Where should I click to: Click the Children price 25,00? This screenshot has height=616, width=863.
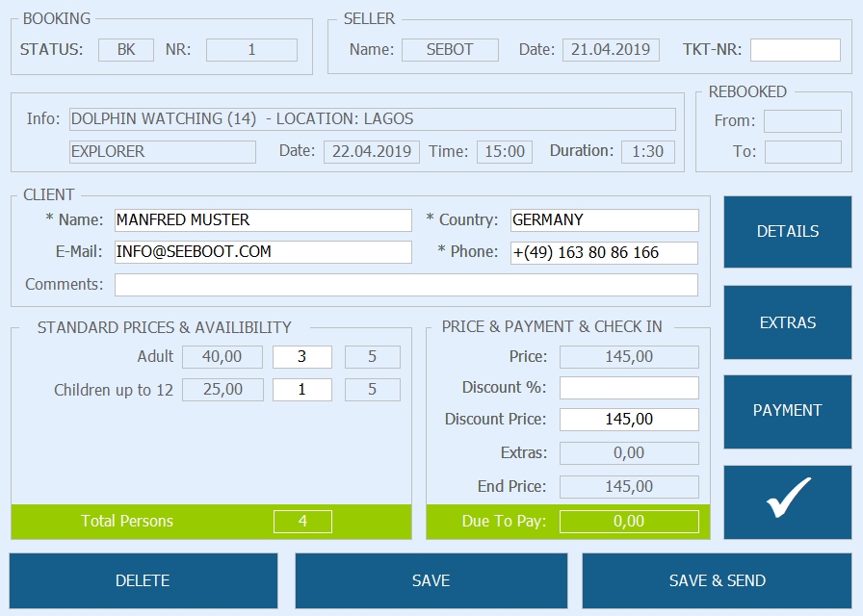222,390
